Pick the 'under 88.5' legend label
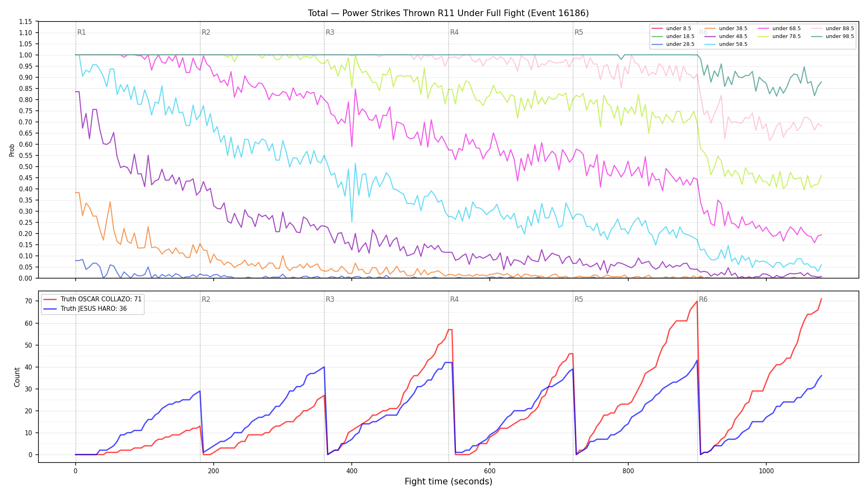 (x=840, y=29)
